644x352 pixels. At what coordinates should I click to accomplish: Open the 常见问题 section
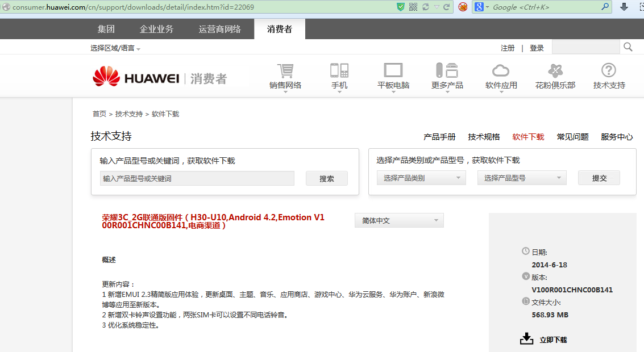click(x=572, y=137)
